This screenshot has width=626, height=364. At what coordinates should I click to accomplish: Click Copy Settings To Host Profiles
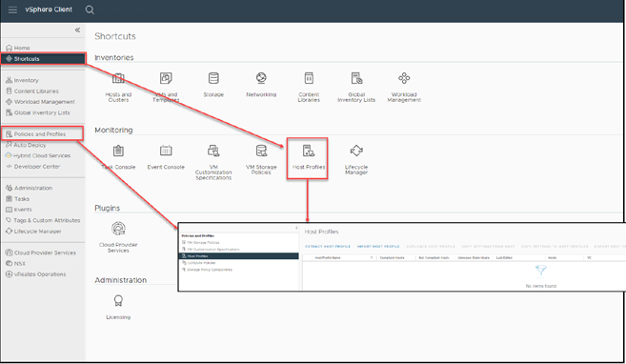(x=555, y=246)
